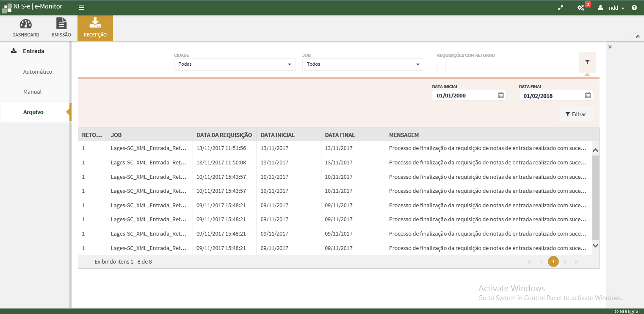Expand the Job dropdown
644x314 pixels.
(x=363, y=64)
